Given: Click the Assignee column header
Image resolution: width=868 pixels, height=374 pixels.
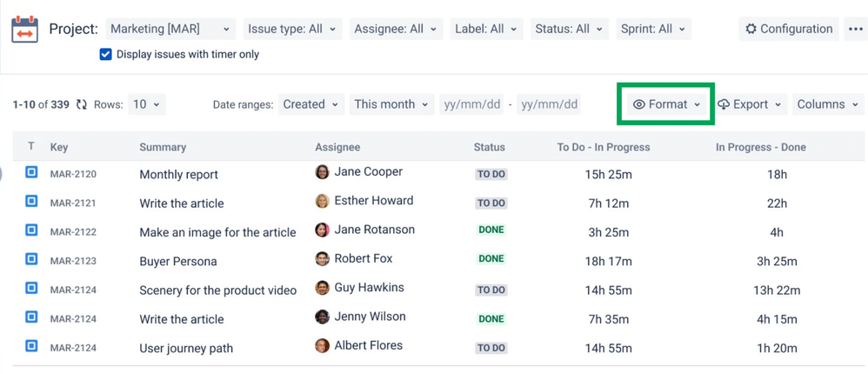Looking at the screenshot, I should click(337, 147).
